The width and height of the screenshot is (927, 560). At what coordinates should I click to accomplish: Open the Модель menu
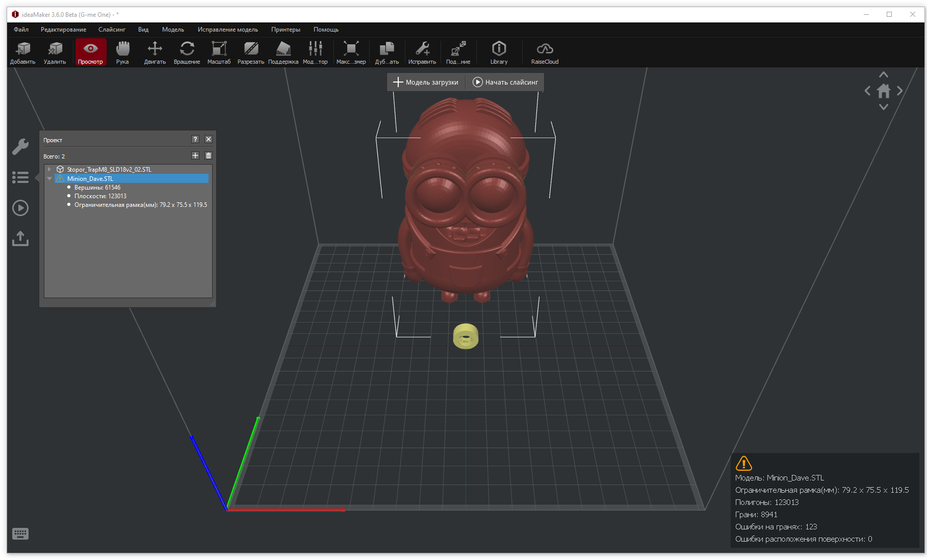pyautogui.click(x=173, y=30)
